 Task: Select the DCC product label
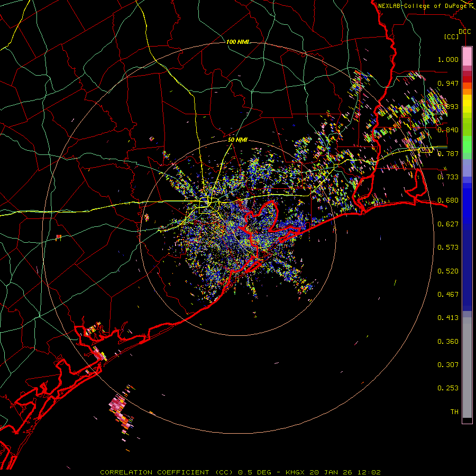[x=464, y=32]
